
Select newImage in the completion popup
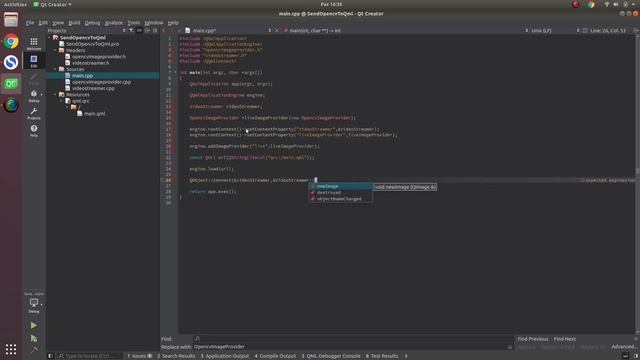pyautogui.click(x=341, y=186)
